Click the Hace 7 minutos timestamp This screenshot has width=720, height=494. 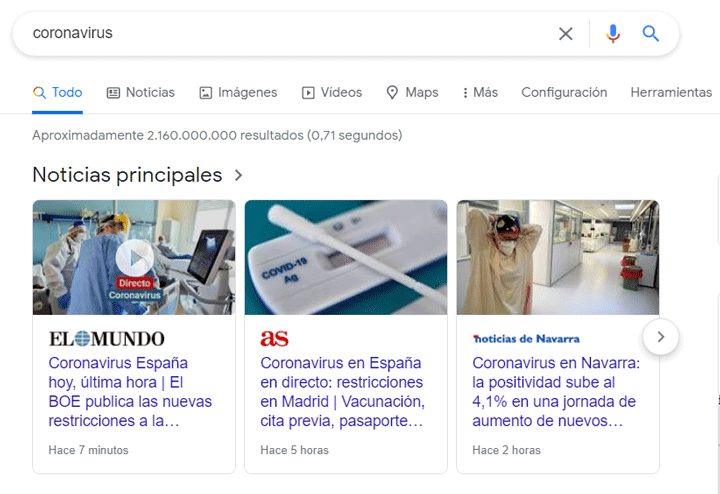(89, 450)
